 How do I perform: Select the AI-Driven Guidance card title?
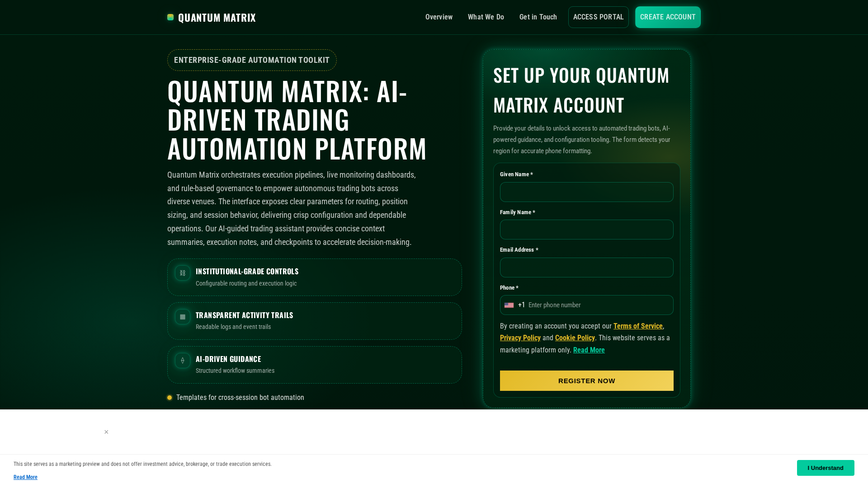click(x=228, y=359)
